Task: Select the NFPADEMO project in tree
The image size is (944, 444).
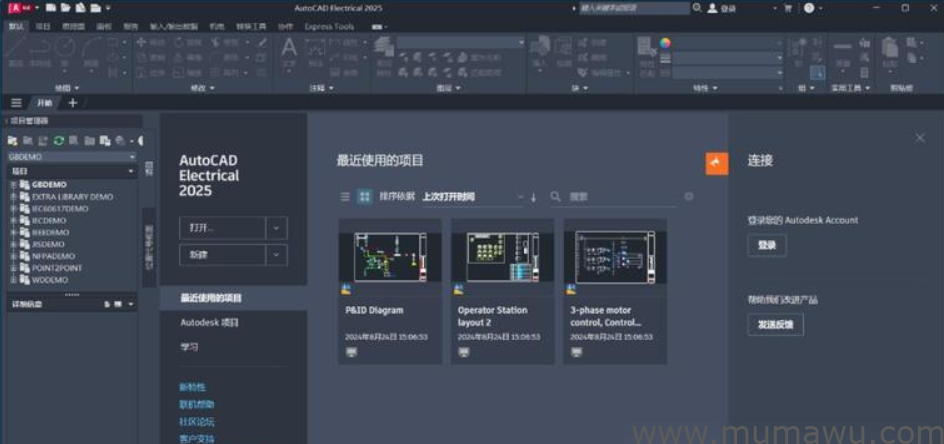Action: (x=53, y=256)
